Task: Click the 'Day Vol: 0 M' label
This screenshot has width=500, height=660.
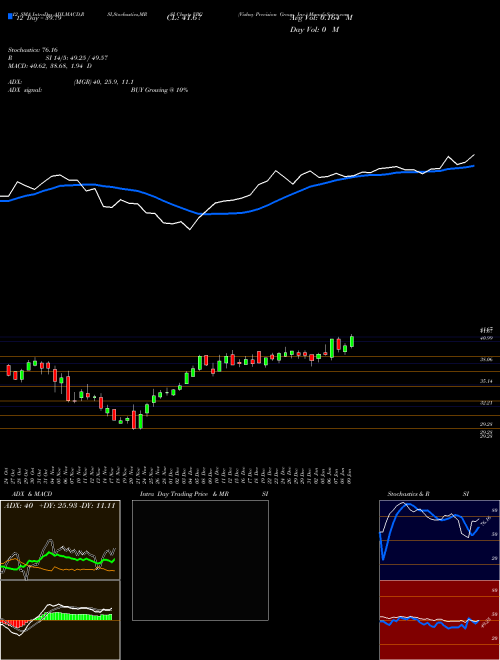Action: pyautogui.click(x=314, y=30)
